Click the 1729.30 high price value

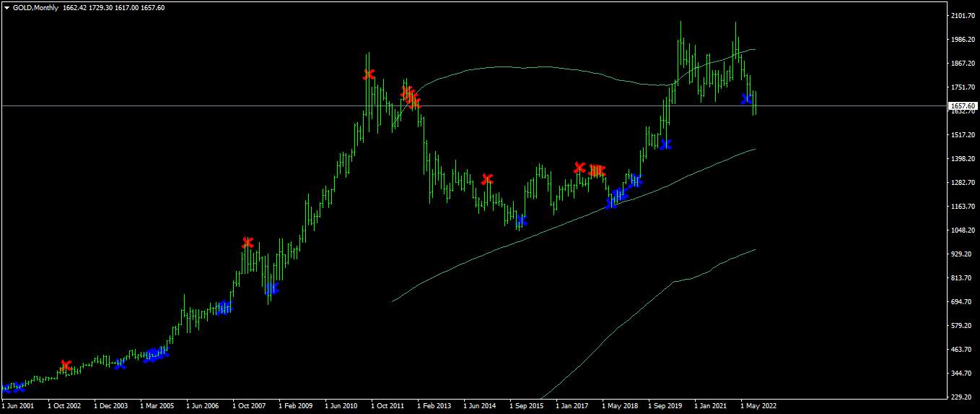pos(101,8)
